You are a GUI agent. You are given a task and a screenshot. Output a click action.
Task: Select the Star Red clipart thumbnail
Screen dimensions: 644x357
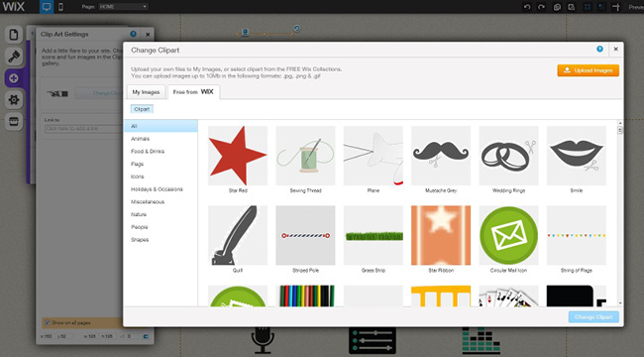pos(238,156)
